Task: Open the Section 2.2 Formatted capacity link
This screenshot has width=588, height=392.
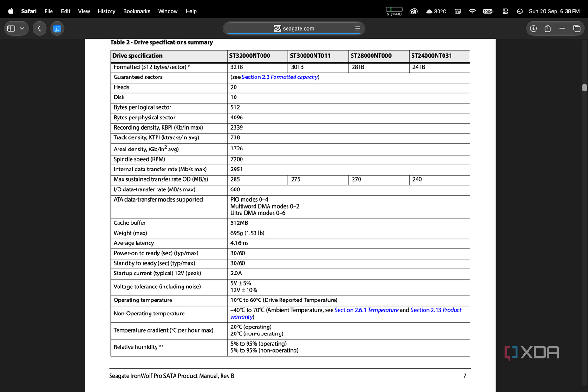Action: [280, 77]
